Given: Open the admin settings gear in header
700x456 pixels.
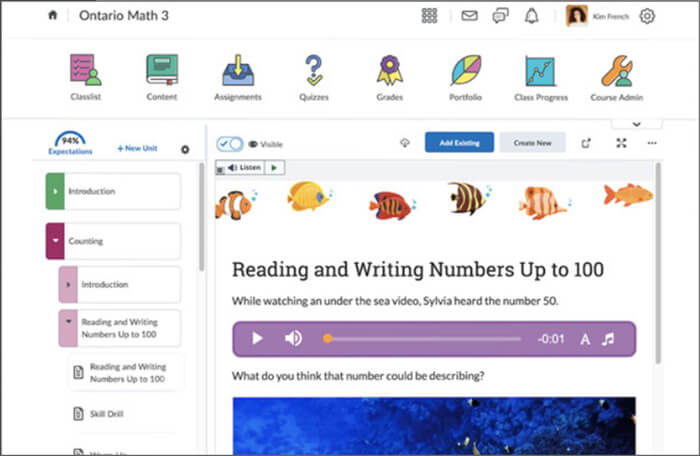Looking at the screenshot, I should pos(647,16).
